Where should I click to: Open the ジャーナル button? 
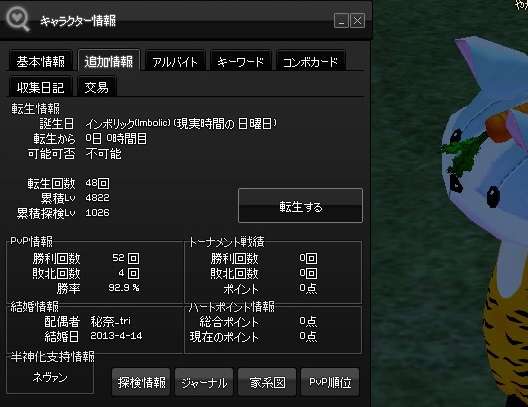(204, 382)
